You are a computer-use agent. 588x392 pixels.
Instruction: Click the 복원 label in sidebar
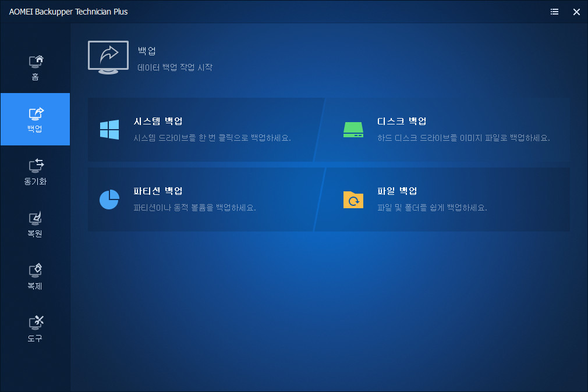point(35,233)
